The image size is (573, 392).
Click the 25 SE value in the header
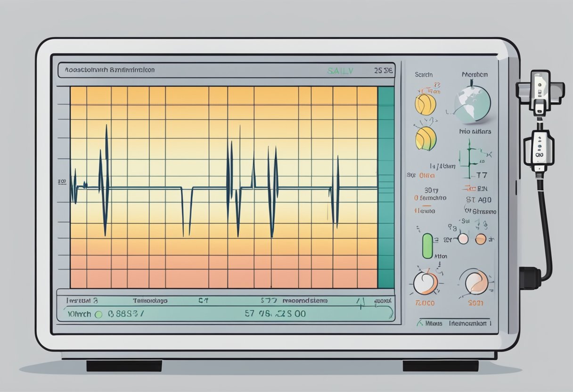383,71
